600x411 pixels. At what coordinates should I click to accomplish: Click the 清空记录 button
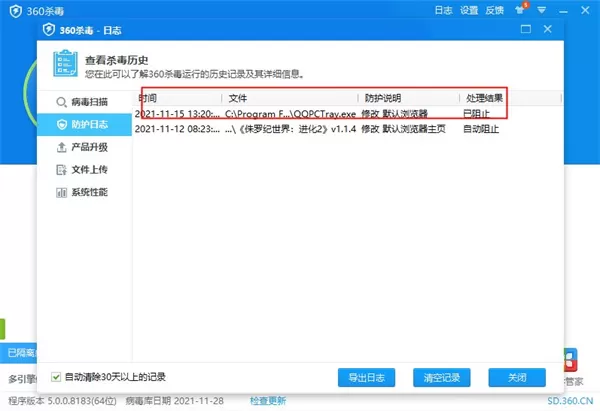coord(442,378)
